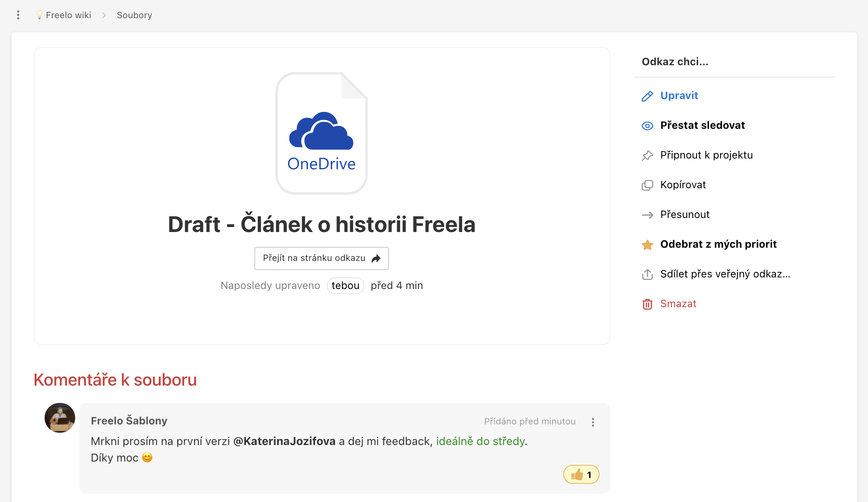
Task: Click Přestat sledovat option
Action: click(x=702, y=125)
